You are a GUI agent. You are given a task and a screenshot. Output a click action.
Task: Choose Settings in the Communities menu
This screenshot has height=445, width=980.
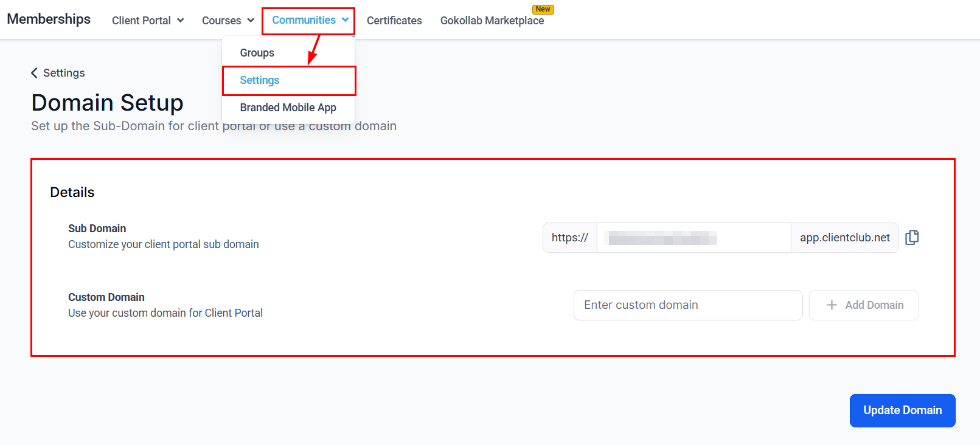click(289, 80)
